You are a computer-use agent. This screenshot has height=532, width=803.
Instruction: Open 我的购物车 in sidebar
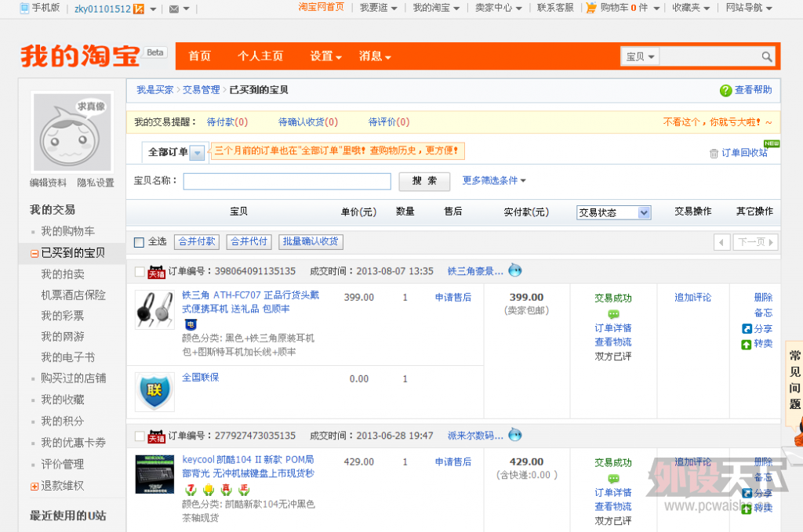coord(67,232)
